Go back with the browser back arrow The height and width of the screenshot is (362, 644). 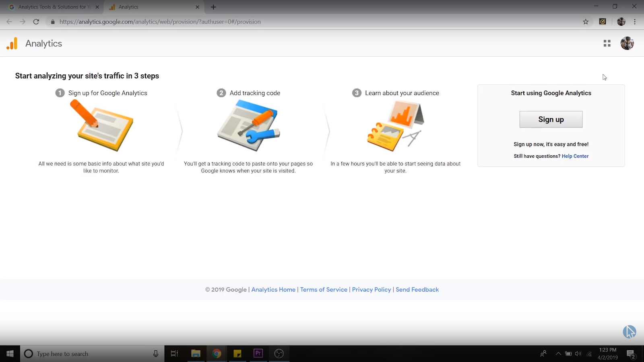[x=9, y=22]
